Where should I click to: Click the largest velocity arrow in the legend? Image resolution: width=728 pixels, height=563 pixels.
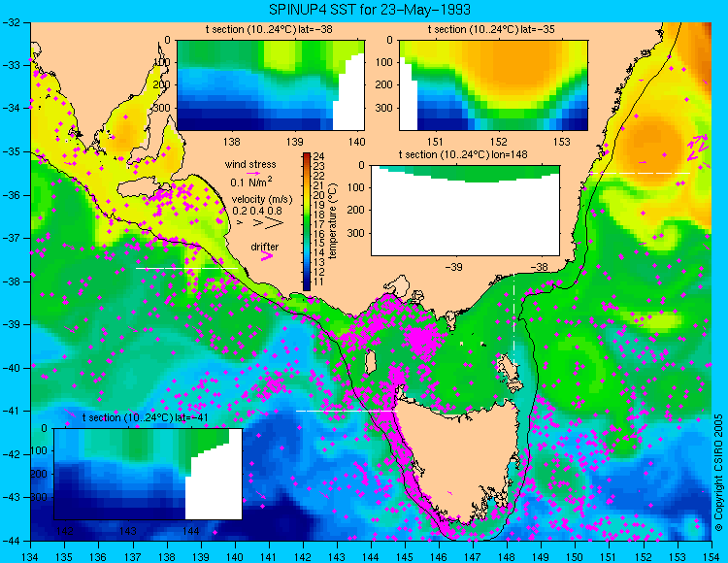(275, 223)
